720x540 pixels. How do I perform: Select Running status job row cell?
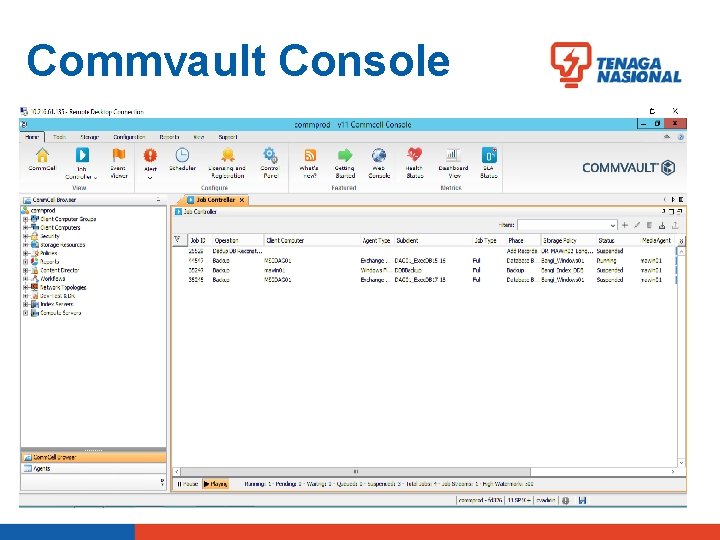606,260
